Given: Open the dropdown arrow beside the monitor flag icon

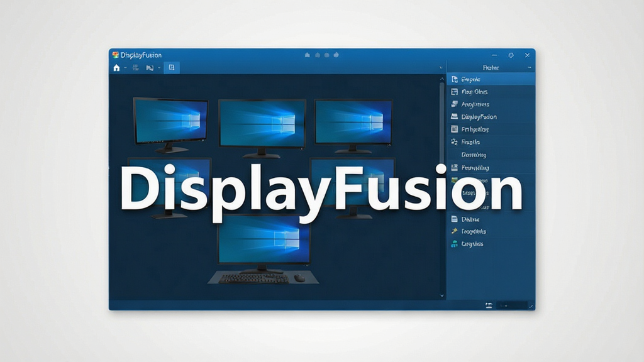Looking at the screenshot, I should (159, 68).
